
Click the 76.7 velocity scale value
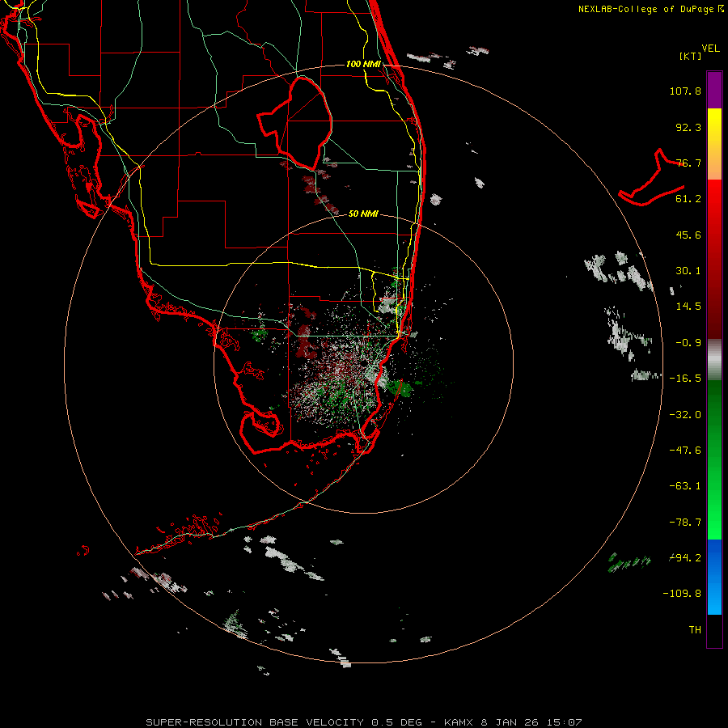tap(688, 163)
